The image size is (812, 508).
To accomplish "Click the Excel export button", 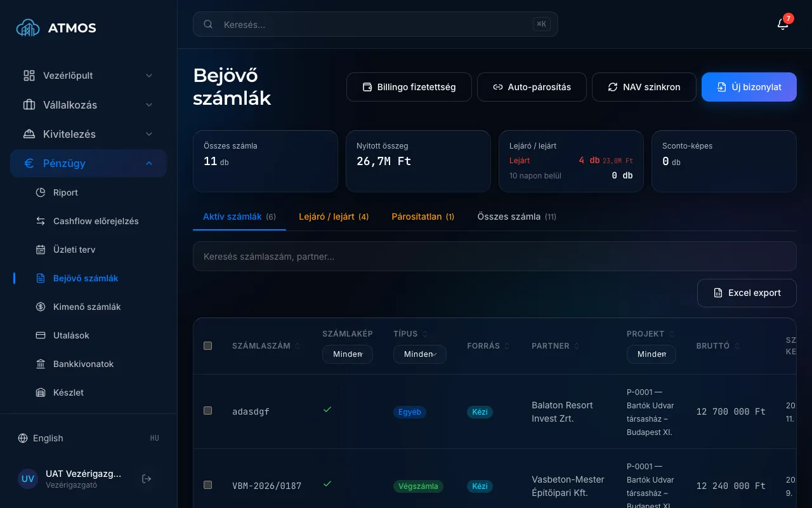I will pos(747,293).
